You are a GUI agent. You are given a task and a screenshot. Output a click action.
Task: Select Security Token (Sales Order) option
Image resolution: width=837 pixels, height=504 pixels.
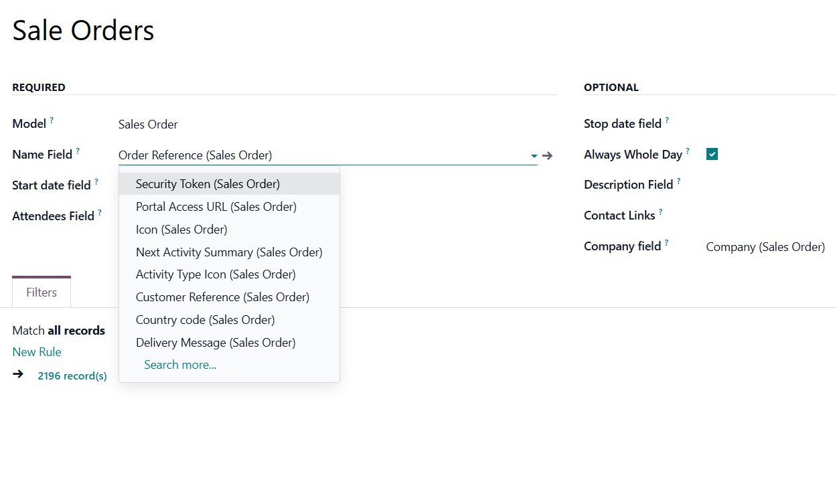pyautogui.click(x=208, y=184)
